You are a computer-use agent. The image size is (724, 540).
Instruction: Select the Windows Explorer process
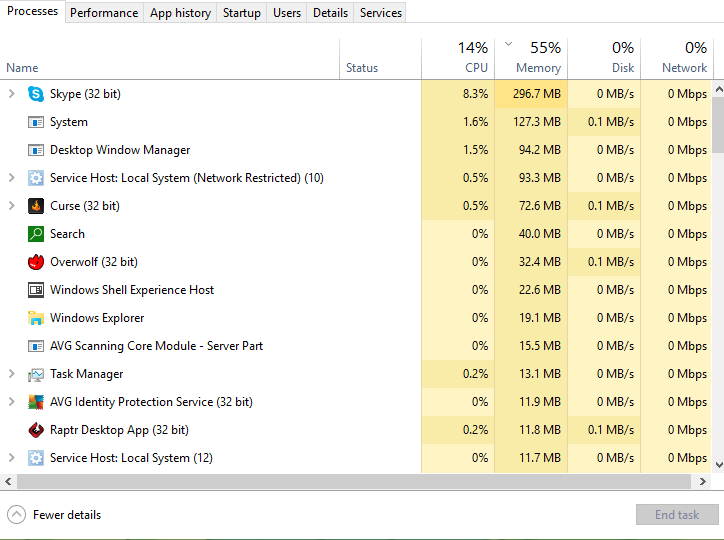click(97, 318)
